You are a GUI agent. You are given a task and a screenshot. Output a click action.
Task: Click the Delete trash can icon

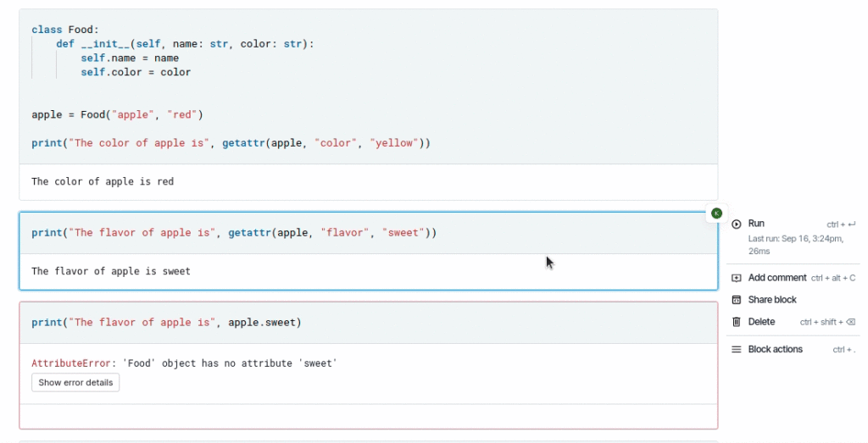click(x=737, y=322)
